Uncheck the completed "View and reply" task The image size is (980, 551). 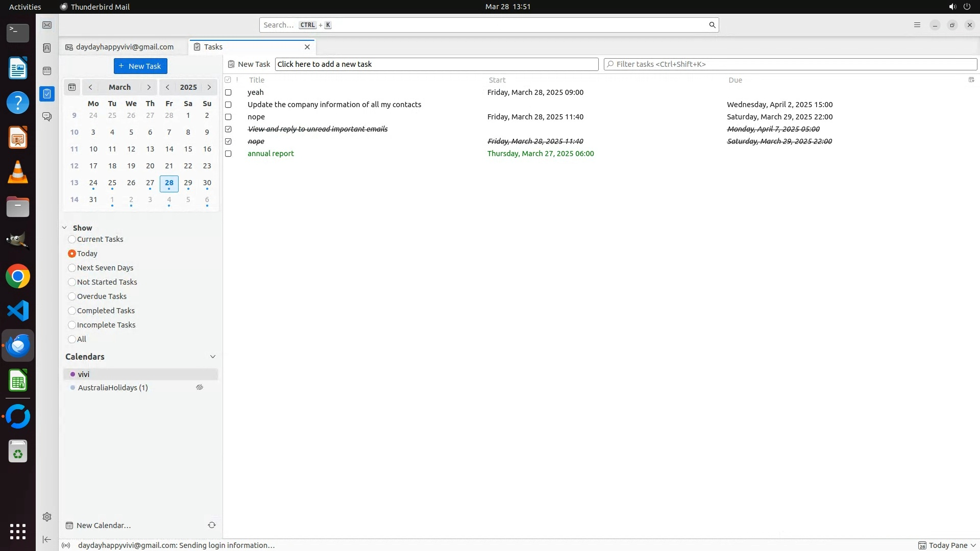tap(228, 129)
